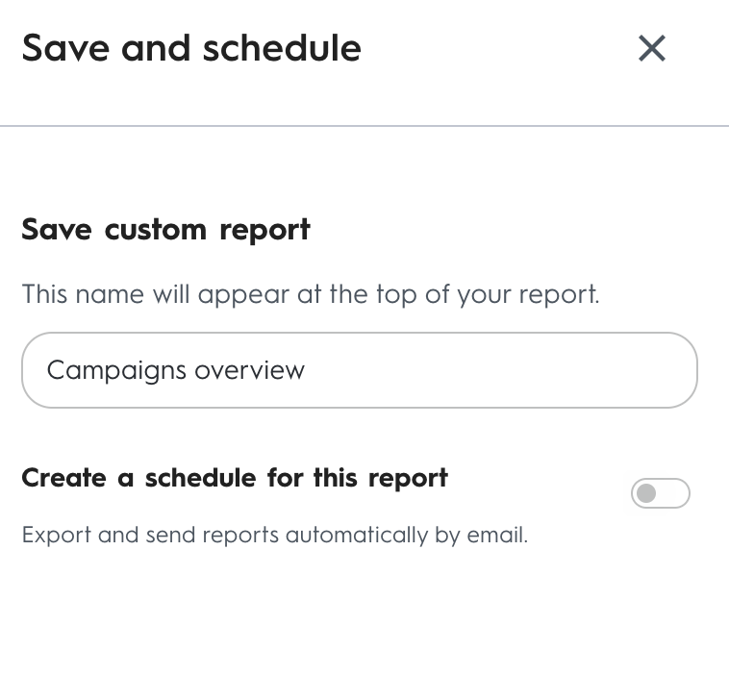Turn on automatic email report scheduling
The image size is (729, 700).
(x=660, y=493)
